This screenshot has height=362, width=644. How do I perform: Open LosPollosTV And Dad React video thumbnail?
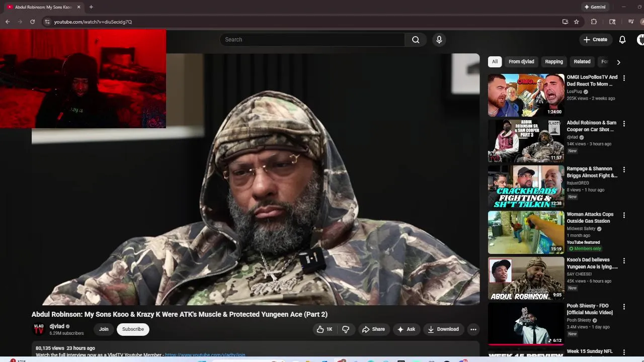point(526,96)
